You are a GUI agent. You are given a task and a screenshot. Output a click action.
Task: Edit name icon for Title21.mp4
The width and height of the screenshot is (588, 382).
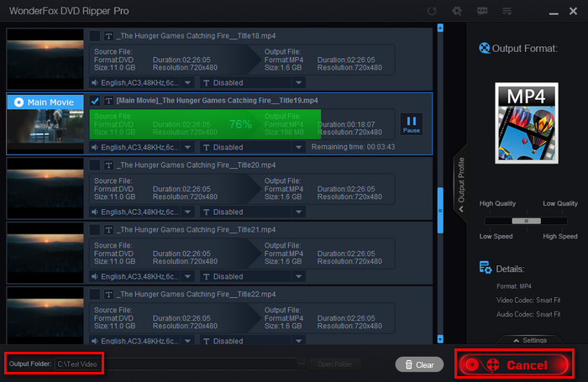(x=108, y=229)
